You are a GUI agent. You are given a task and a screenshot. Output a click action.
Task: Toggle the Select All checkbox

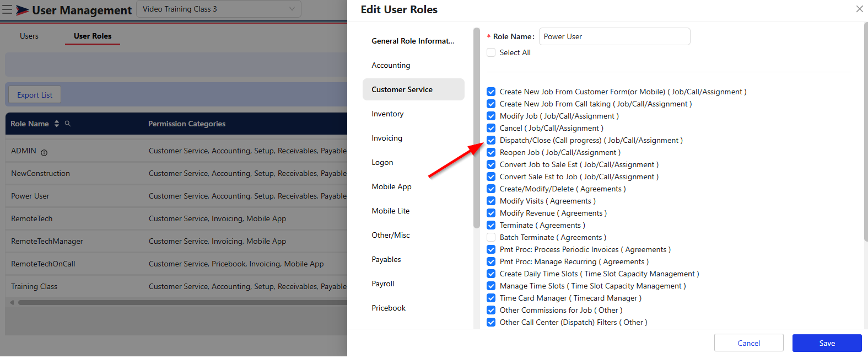[491, 52]
